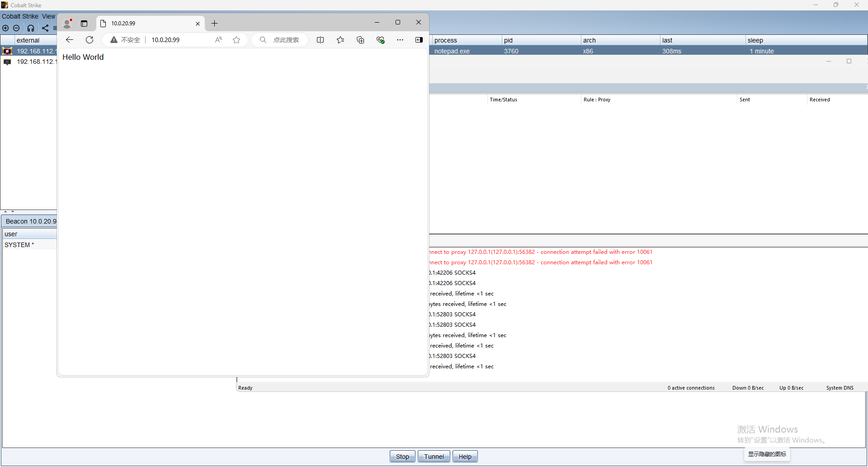Click the Cobalt Strike add connection icon
868x467 pixels.
click(x=5, y=28)
